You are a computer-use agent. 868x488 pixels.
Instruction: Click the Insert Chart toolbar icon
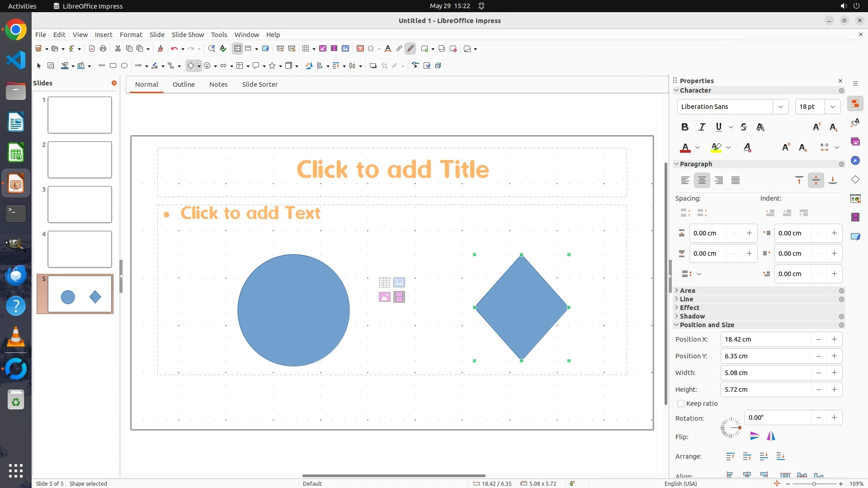tap(345, 48)
